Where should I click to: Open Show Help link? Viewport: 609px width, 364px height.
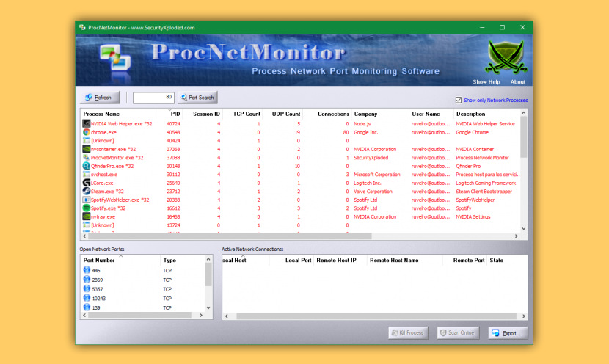coord(486,82)
